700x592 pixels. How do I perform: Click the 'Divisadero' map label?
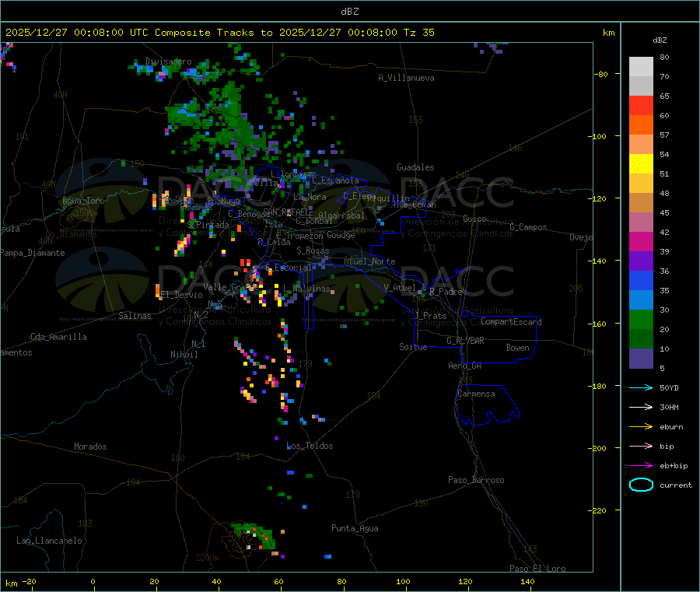[168, 61]
